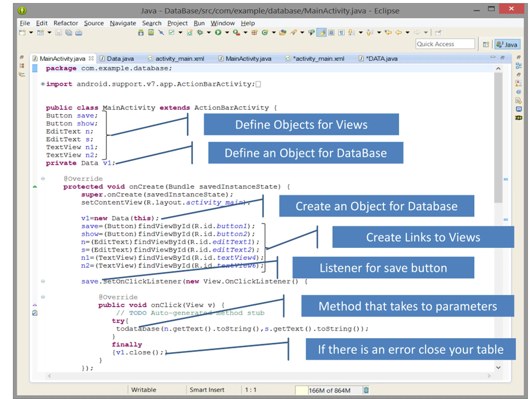Select the Java perspective button

point(507,44)
